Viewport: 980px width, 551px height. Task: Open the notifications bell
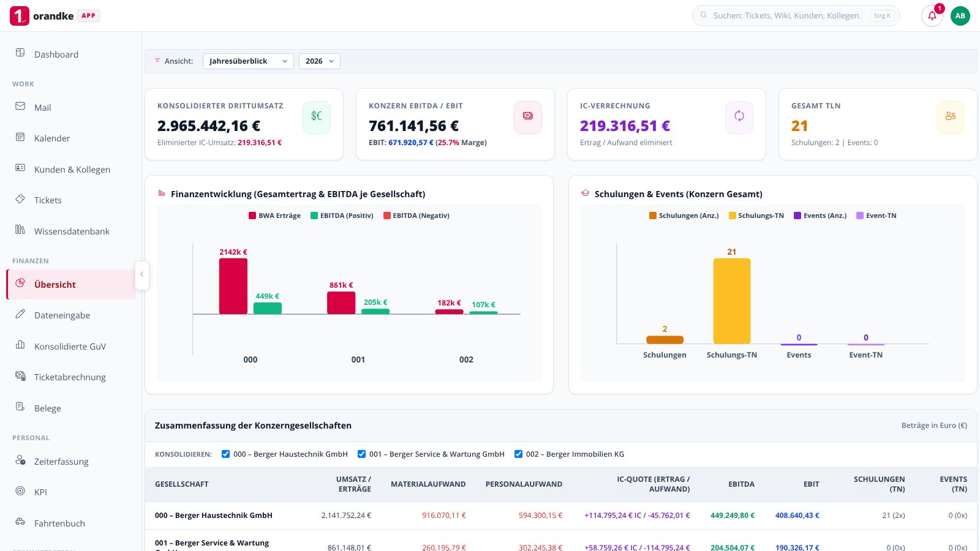(932, 16)
